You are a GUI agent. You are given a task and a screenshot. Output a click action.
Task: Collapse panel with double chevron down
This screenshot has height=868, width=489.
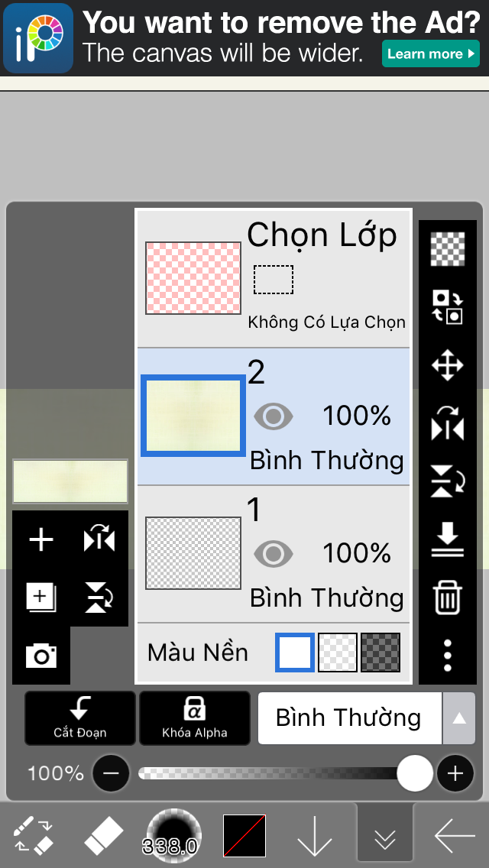(x=385, y=836)
